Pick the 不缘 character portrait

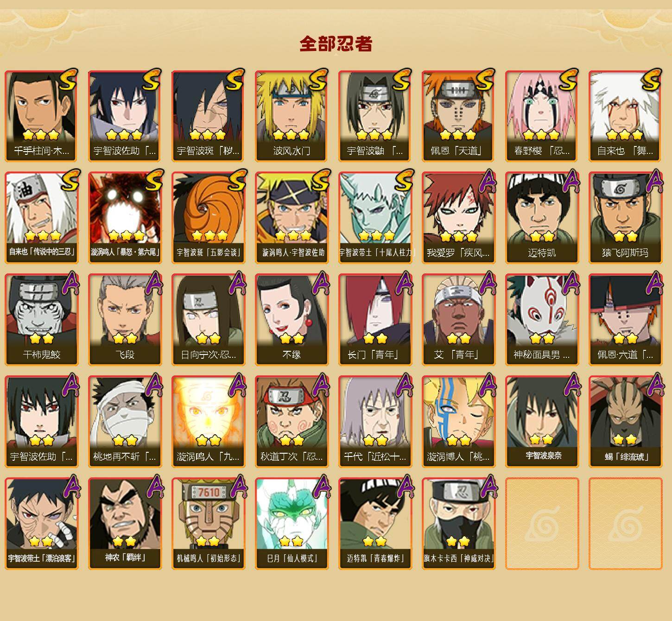click(x=292, y=320)
